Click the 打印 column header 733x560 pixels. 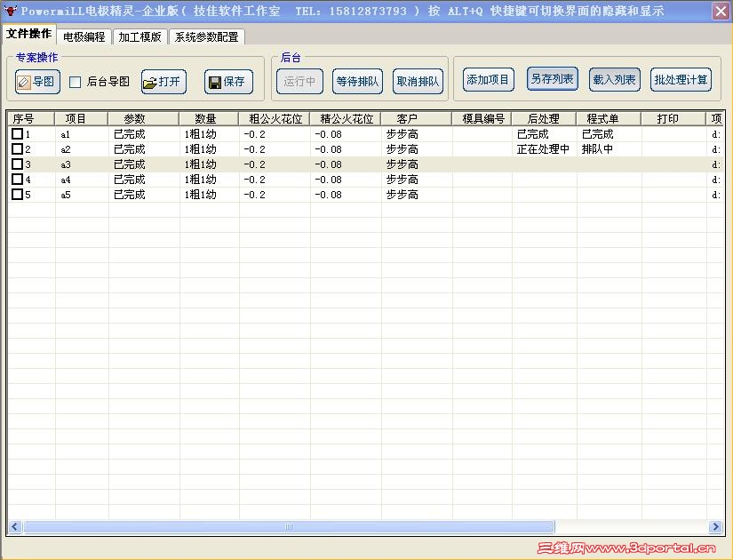(x=673, y=119)
